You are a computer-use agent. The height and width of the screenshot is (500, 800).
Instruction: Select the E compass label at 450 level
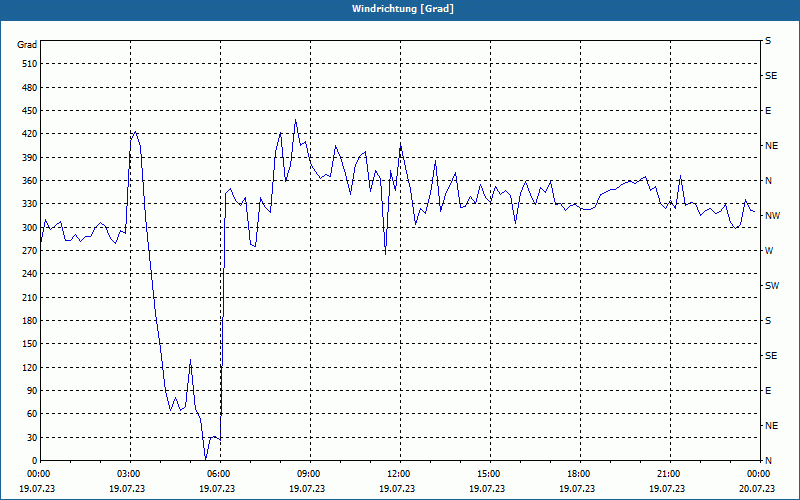768,111
